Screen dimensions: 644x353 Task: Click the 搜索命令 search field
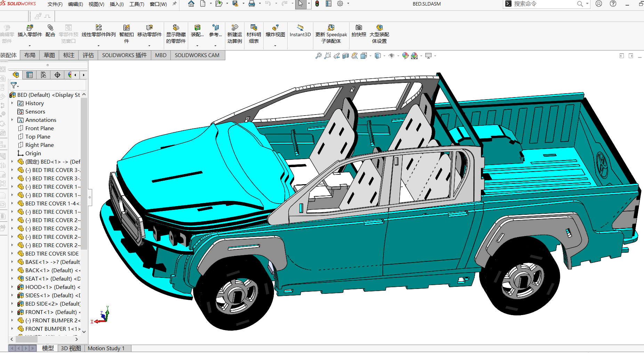click(544, 4)
